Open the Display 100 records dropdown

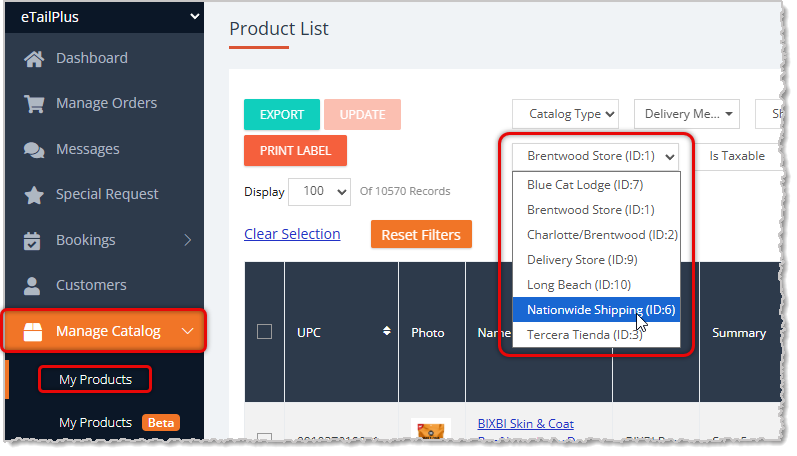coord(319,192)
